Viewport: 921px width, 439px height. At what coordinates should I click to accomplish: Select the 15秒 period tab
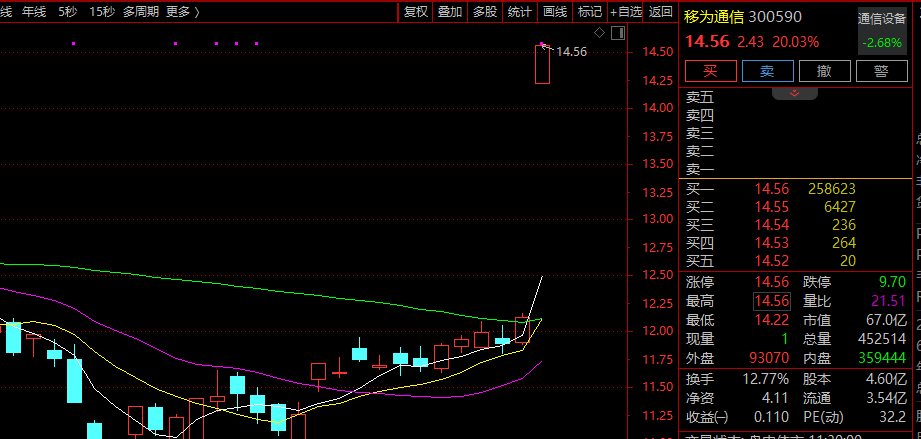pos(101,12)
